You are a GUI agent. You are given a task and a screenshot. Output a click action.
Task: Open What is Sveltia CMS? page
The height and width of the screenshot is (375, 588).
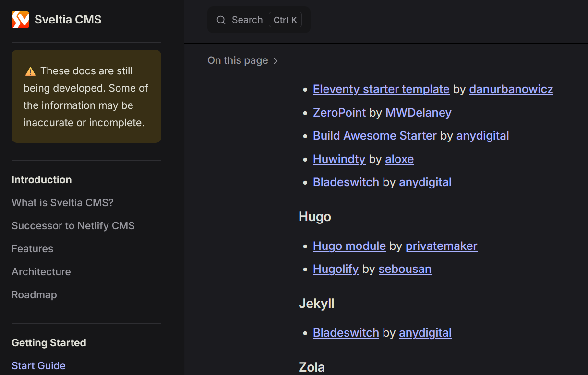point(62,203)
